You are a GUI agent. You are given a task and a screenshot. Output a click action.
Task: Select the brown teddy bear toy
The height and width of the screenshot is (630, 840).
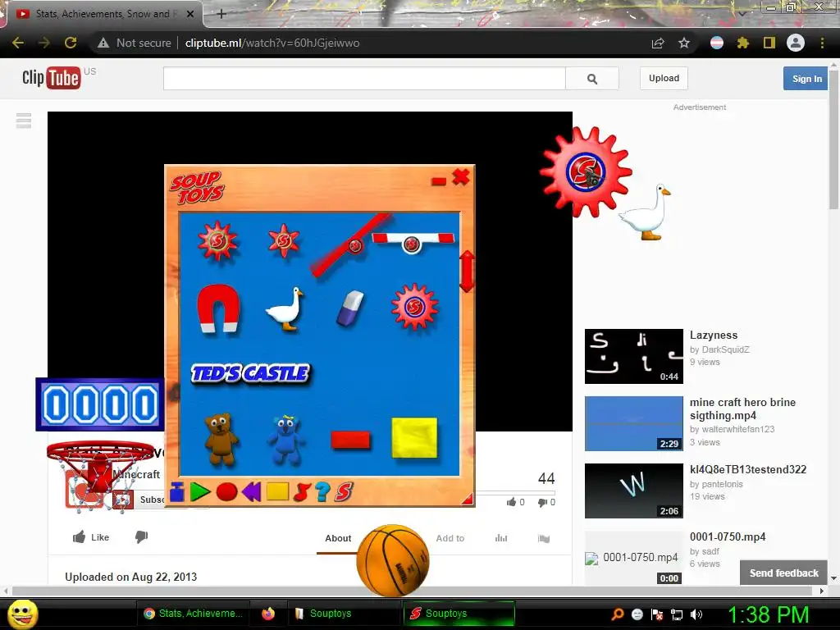click(x=221, y=438)
